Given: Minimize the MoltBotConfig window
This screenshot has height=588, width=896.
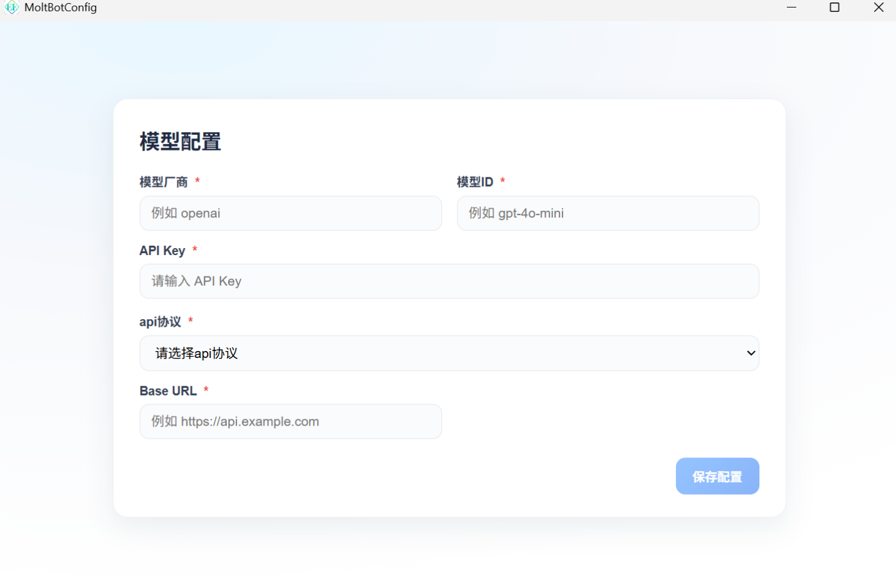Looking at the screenshot, I should [791, 8].
